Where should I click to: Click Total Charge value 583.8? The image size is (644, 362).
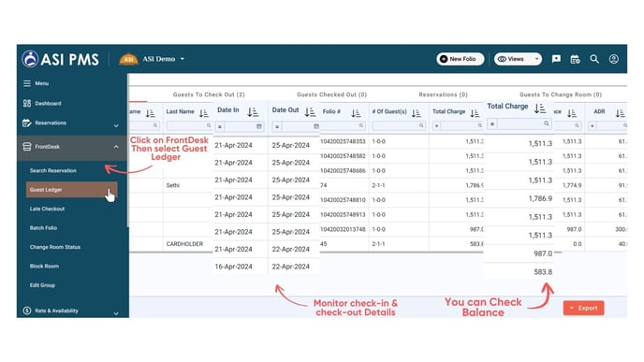543,271
